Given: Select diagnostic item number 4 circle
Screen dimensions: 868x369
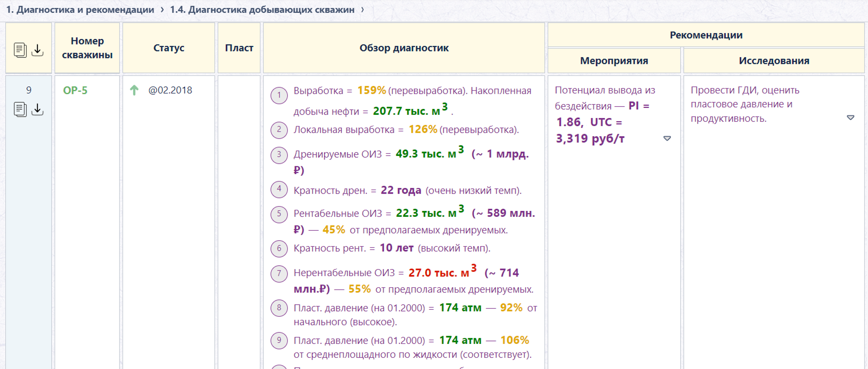Looking at the screenshot, I should (x=279, y=189).
